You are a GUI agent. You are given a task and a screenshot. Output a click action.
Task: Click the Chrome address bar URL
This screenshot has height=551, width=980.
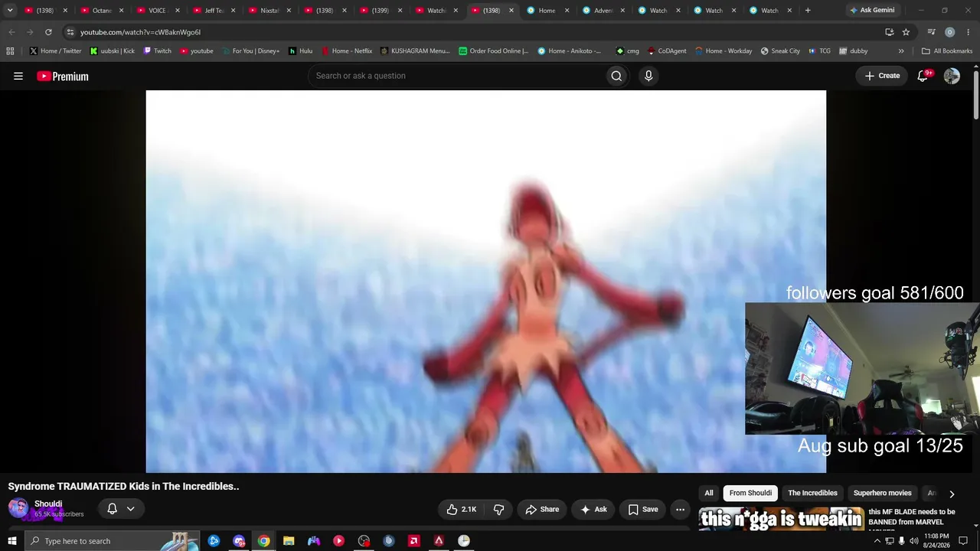[x=140, y=32]
